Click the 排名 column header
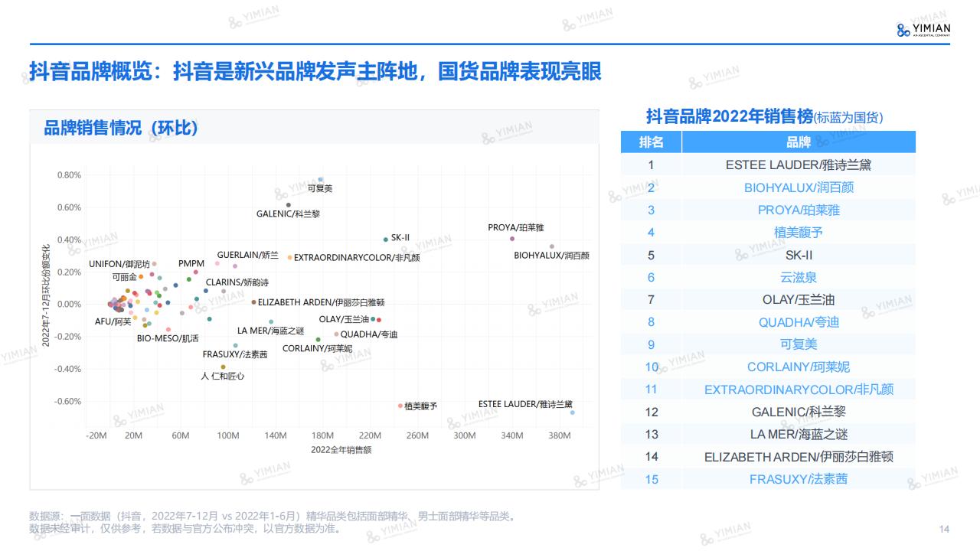Screen dimensions: 980x551 click(x=651, y=142)
